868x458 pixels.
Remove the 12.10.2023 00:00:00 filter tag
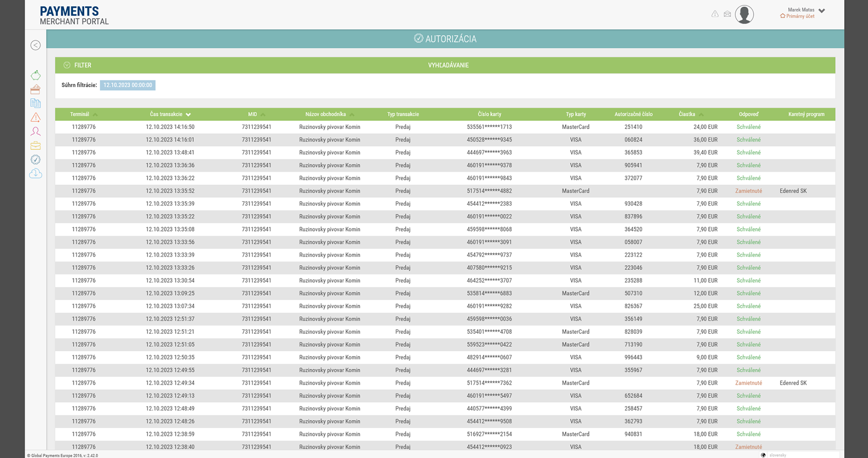coord(128,85)
